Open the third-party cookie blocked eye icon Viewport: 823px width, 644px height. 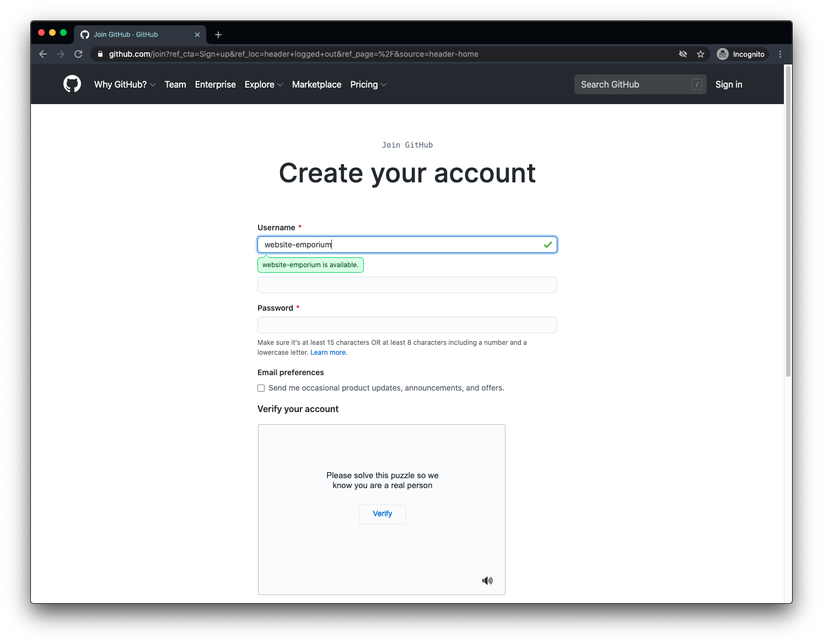coord(683,54)
